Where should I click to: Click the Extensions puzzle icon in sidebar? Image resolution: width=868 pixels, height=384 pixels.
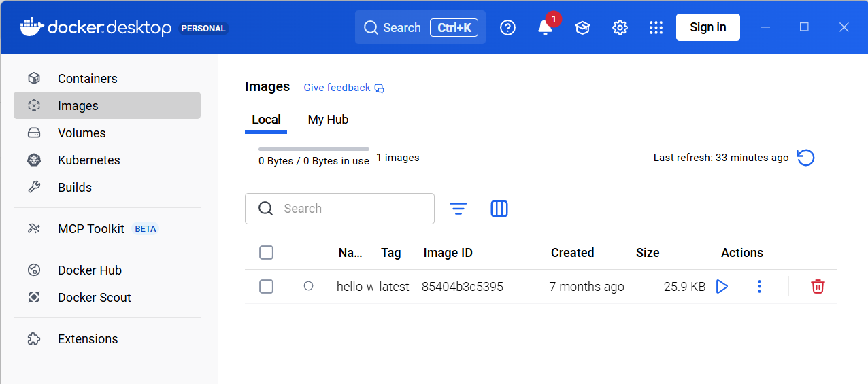[x=34, y=339]
